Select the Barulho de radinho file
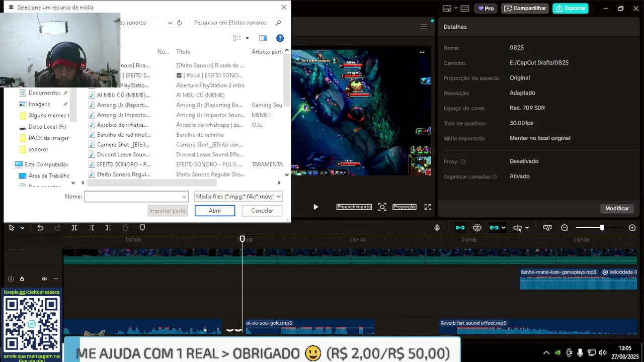The image size is (644, 362). point(120,135)
